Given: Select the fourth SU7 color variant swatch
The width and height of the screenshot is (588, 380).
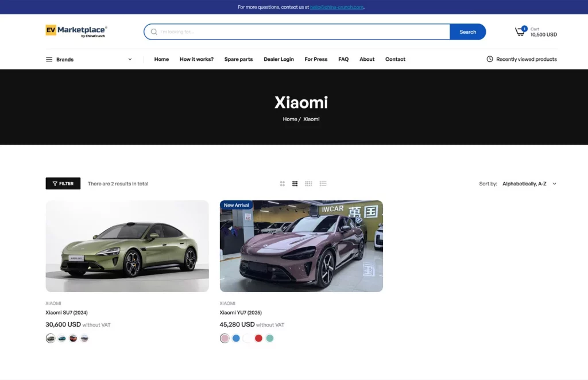Looking at the screenshot, I should (x=84, y=339).
